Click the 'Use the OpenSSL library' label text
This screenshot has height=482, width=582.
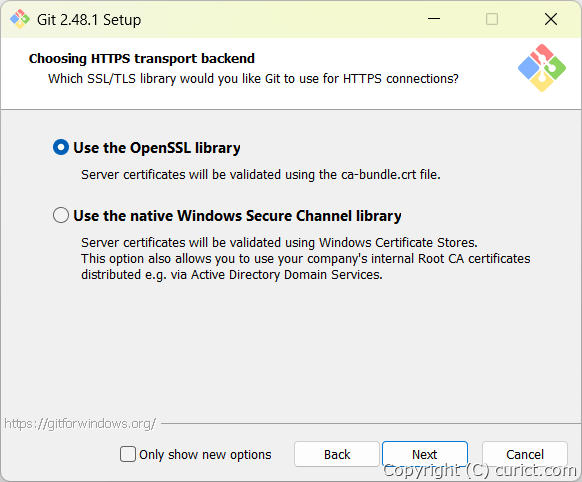pos(157,148)
